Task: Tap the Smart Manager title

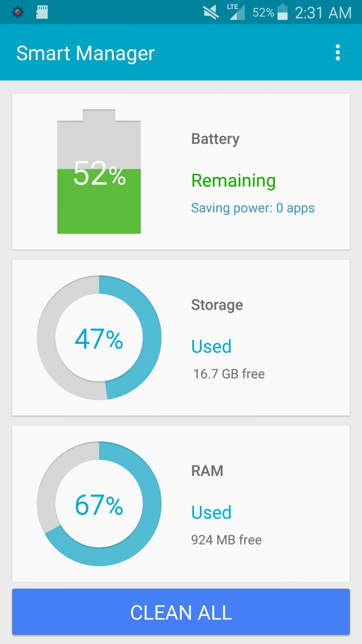Action: 86,53
